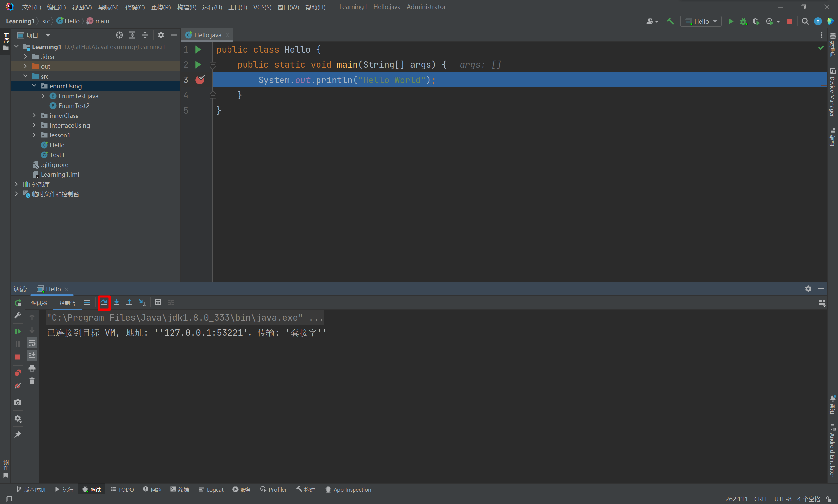838x504 pixels.
Task: Open View Breakpoints icon
Action: pyautogui.click(x=18, y=373)
